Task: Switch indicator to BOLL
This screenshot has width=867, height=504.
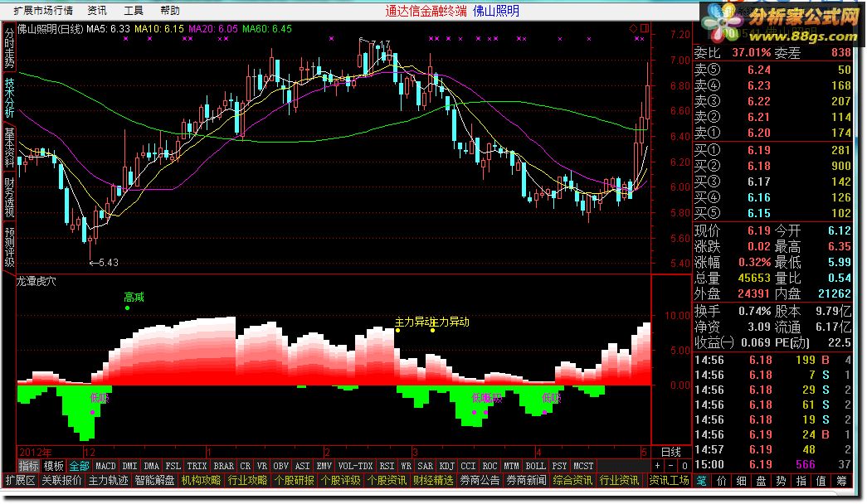Action: point(536,466)
